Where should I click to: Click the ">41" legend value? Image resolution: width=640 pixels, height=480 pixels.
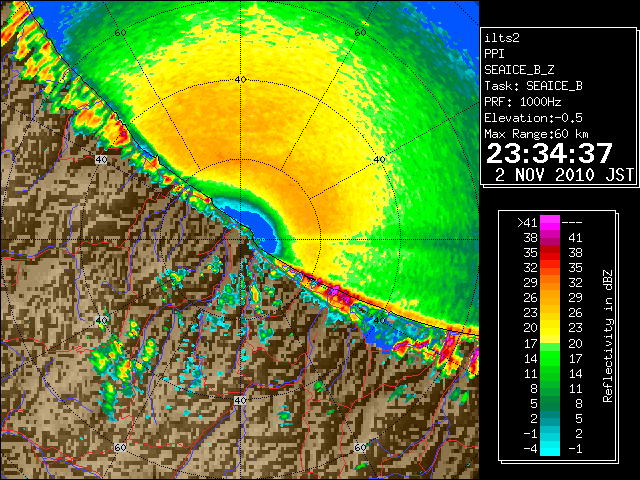pyautogui.click(x=527, y=223)
